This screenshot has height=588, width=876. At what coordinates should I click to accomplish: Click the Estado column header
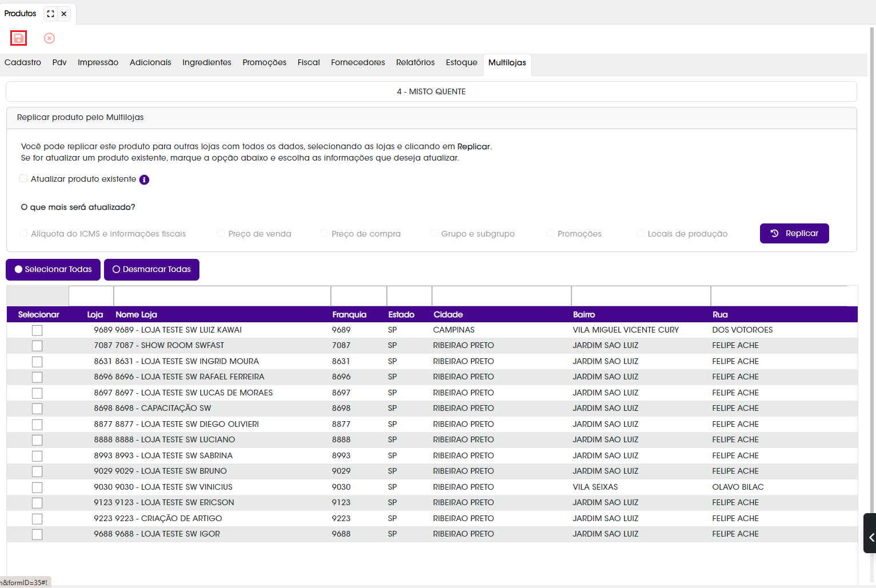(x=401, y=315)
